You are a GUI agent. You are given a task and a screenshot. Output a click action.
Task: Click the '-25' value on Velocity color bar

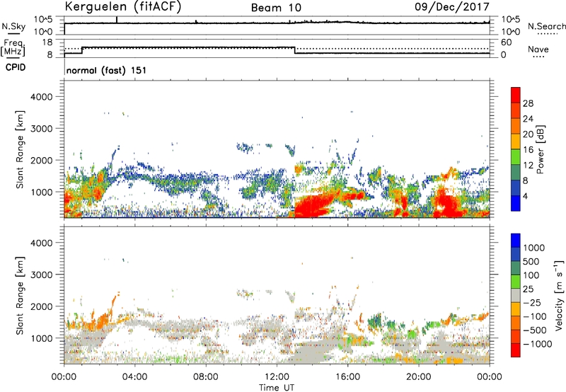532,302
